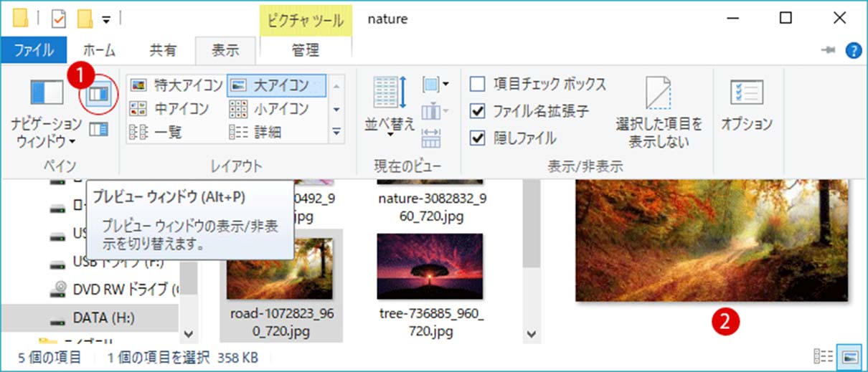Click the quick access new folder icon
Screen dimensions: 868x372
pyautogui.click(x=85, y=18)
